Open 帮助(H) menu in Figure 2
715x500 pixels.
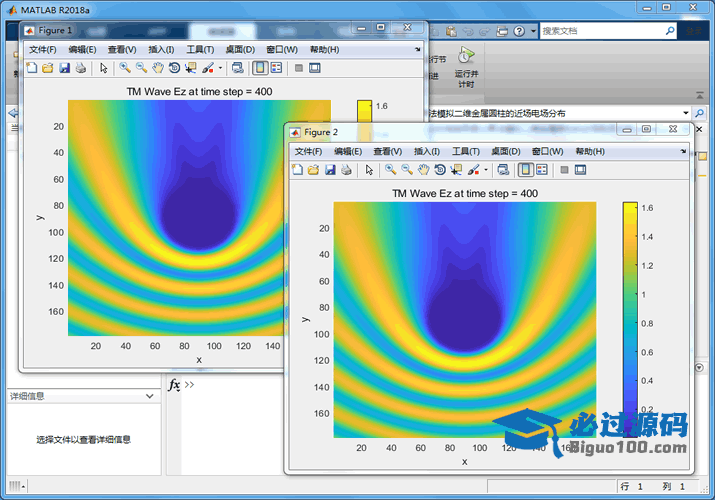click(x=590, y=151)
